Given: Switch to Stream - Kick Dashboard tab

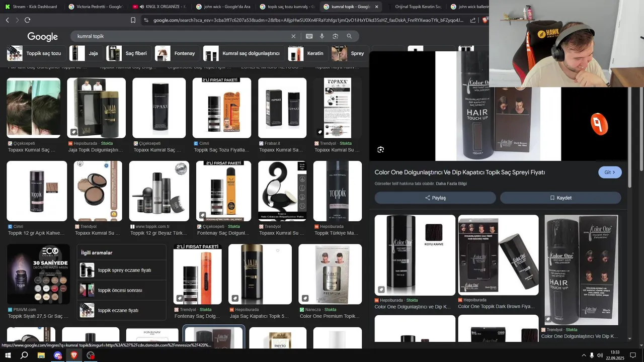Looking at the screenshot, I should 31,7.
